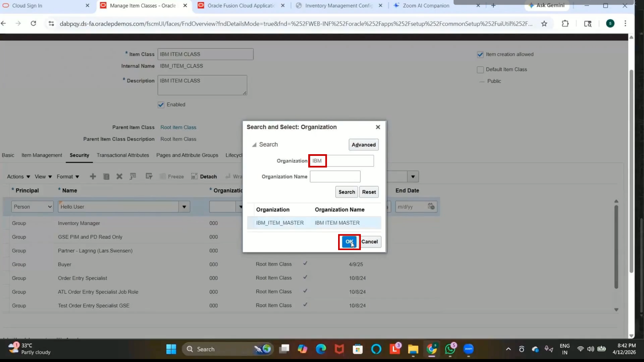Click the Reset button in dialog

pyautogui.click(x=369, y=192)
